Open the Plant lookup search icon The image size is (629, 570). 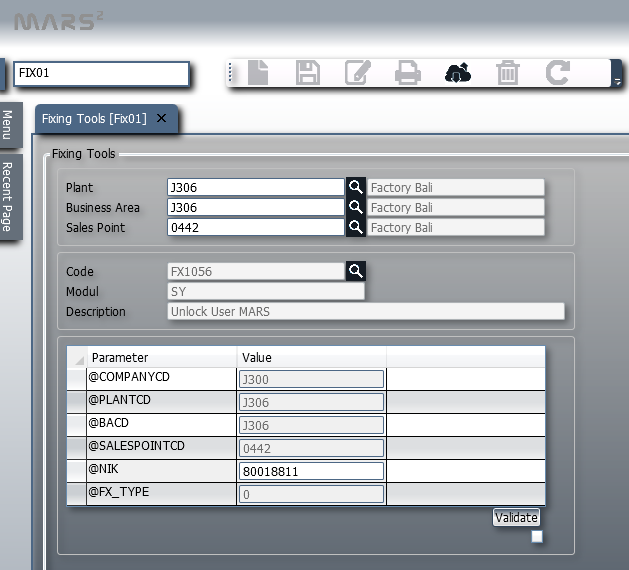355,187
